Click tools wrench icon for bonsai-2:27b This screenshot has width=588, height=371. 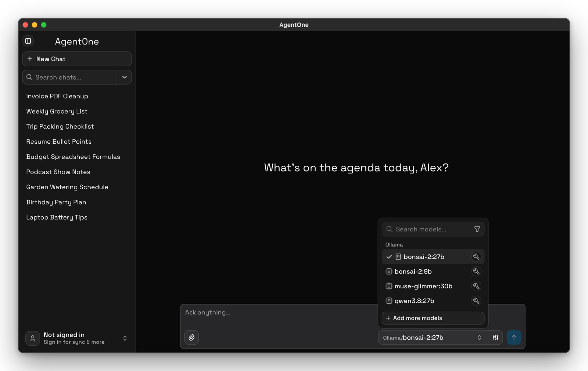click(x=476, y=257)
